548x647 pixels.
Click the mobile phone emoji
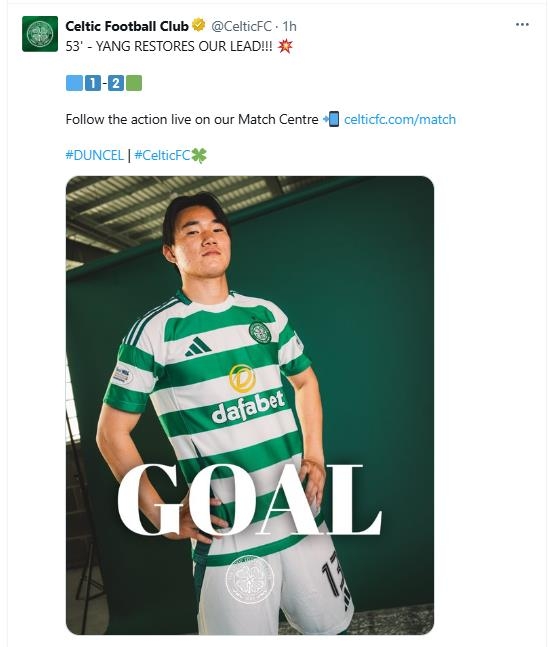tap(331, 119)
